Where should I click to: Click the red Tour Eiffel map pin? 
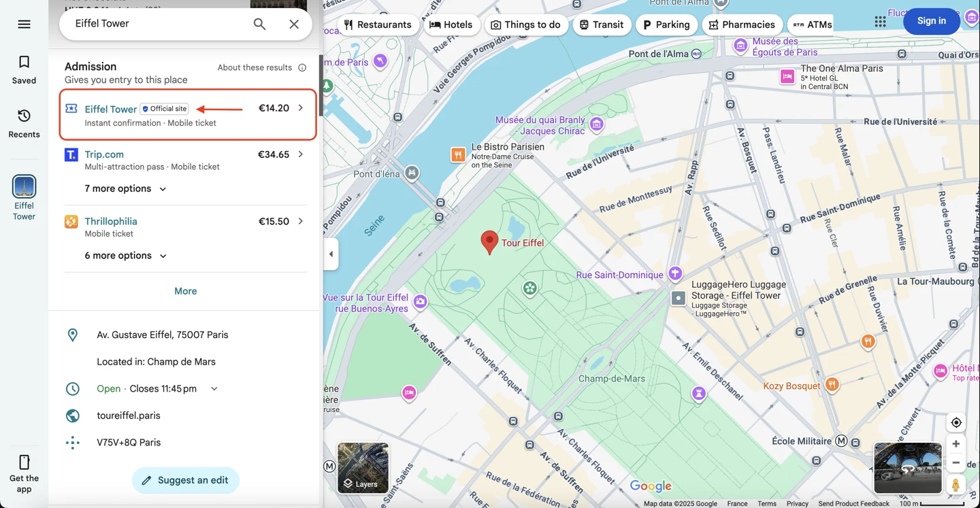[x=489, y=243]
